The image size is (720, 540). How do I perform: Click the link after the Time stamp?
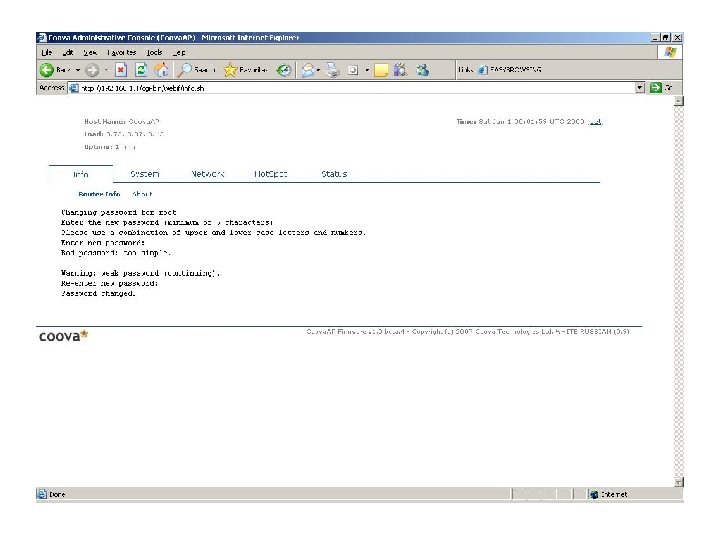(595, 122)
